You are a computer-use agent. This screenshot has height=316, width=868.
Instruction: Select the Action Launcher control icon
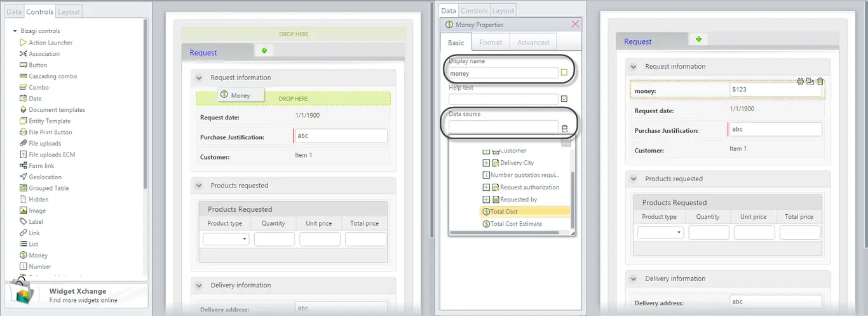pos(23,43)
